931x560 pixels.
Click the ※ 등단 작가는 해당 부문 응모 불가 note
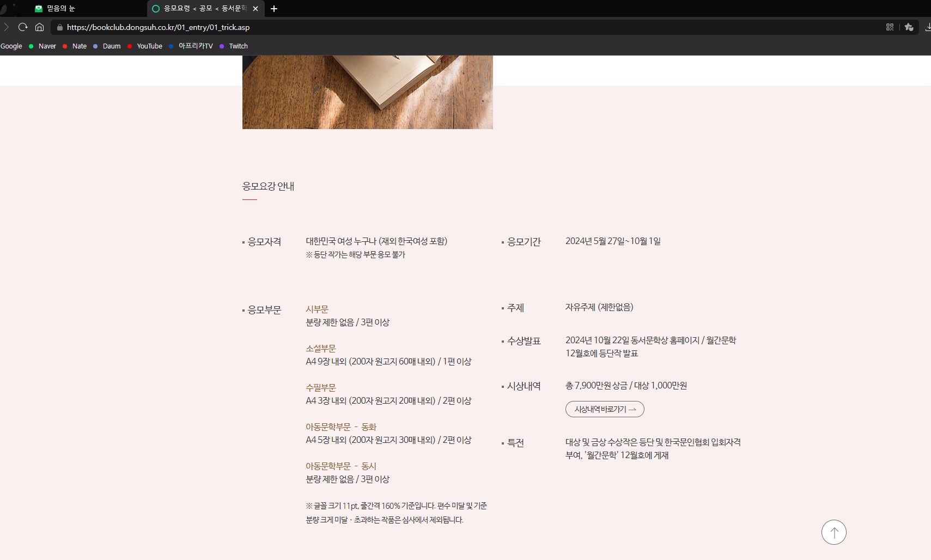click(355, 255)
